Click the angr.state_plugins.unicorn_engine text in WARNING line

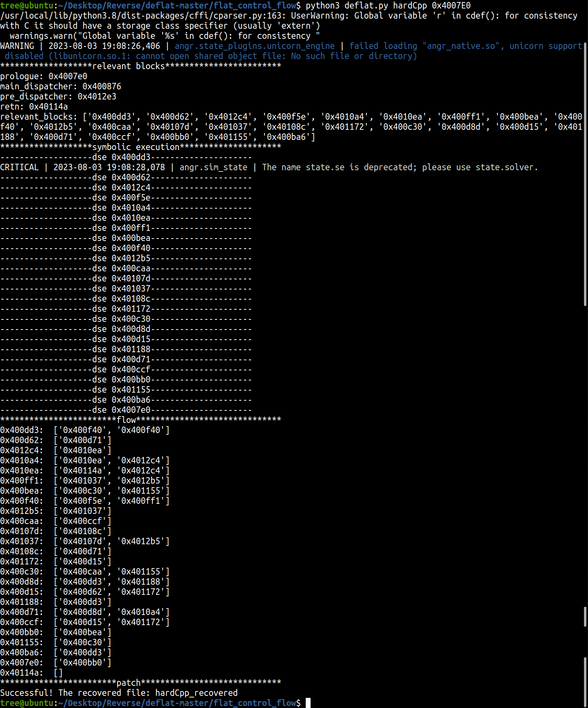pos(254,46)
